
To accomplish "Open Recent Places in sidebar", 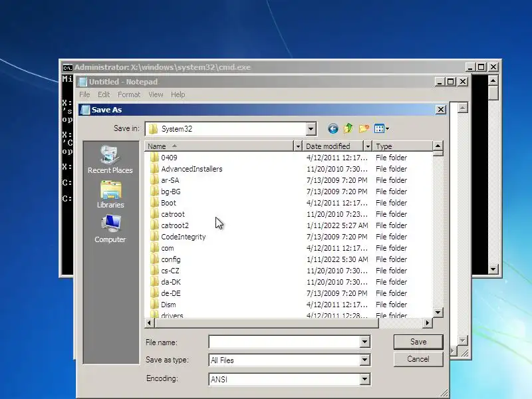I will pyautogui.click(x=110, y=160).
